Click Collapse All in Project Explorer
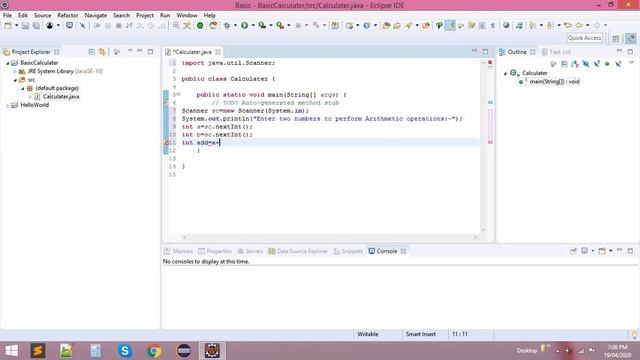 pos(91,52)
